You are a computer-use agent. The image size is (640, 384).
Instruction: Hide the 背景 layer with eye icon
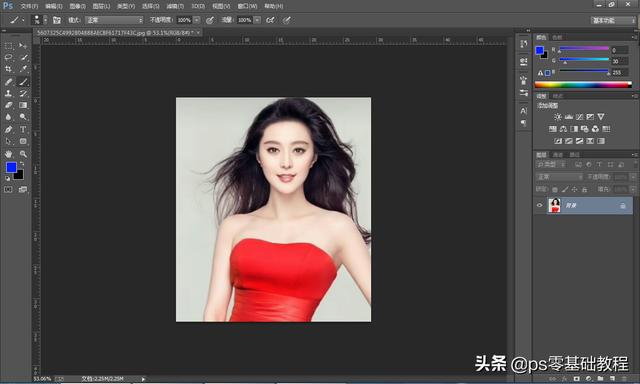pos(539,205)
